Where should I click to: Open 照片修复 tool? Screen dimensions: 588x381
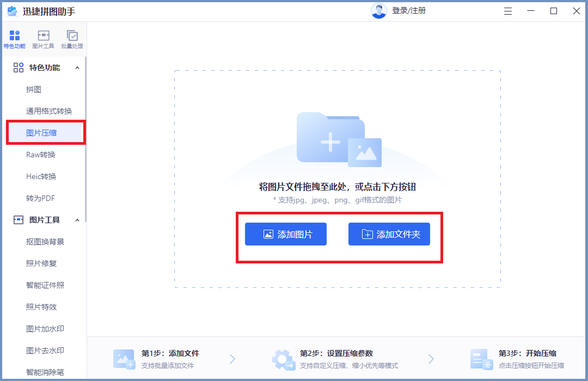[41, 263]
